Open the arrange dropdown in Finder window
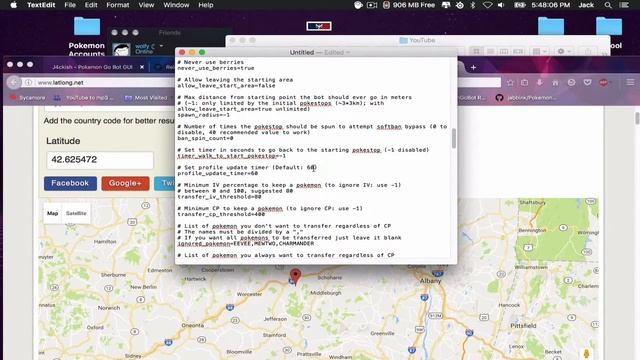 coord(540,51)
